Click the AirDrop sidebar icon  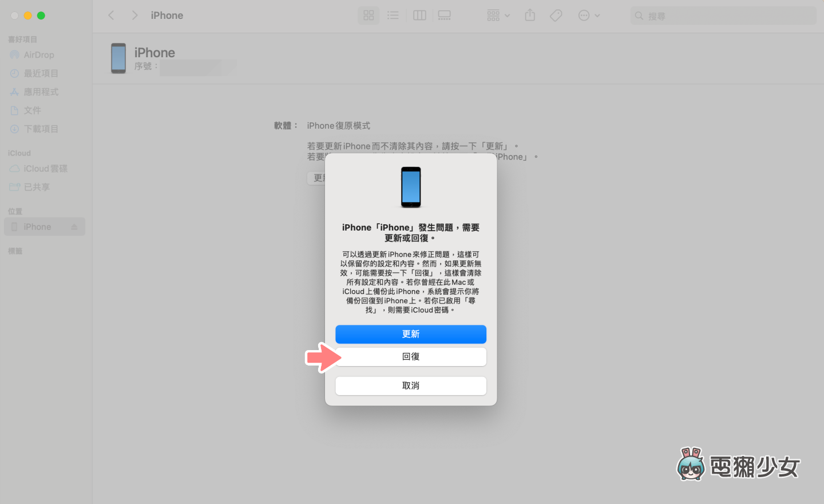point(15,55)
